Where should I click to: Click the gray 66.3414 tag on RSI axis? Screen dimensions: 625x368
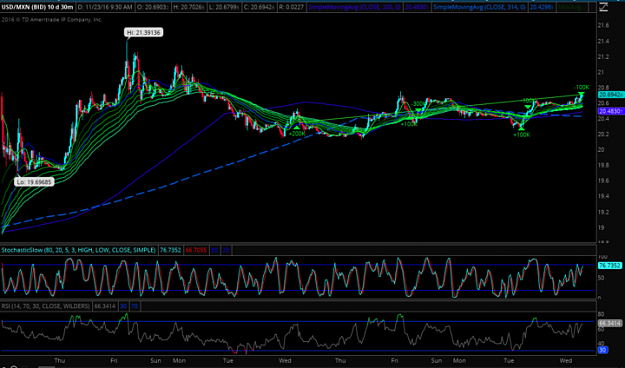pos(610,323)
